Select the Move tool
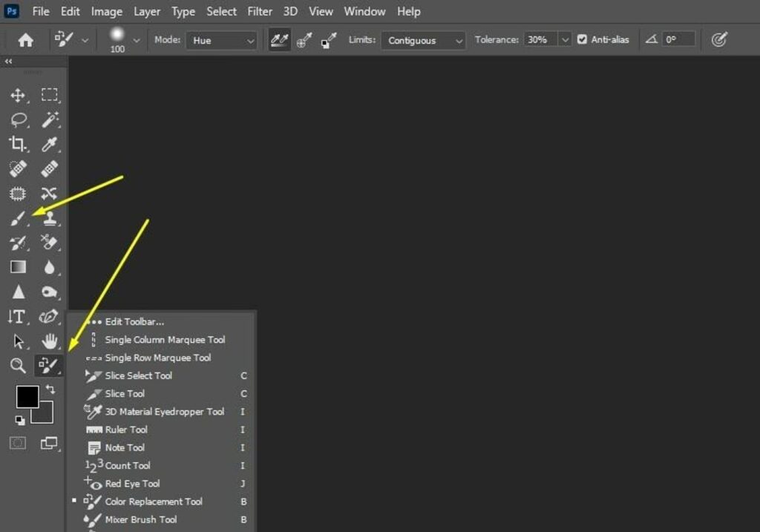Image resolution: width=760 pixels, height=532 pixels. [18, 95]
